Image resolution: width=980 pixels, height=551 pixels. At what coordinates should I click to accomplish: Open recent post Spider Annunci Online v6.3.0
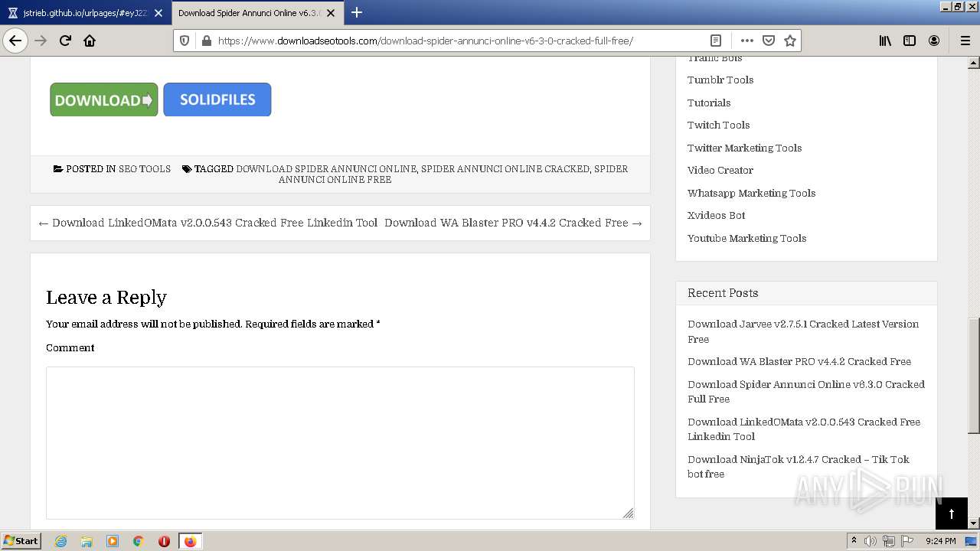[806, 392]
